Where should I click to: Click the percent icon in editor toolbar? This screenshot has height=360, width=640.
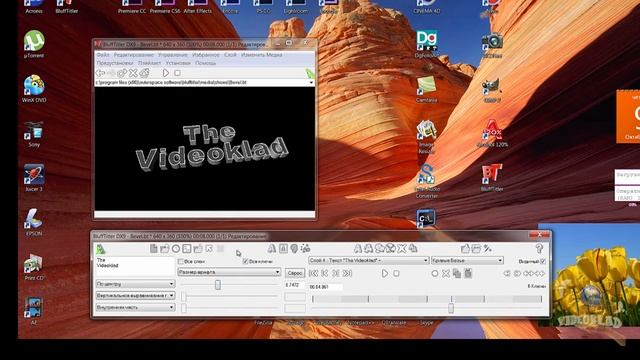[487, 249]
